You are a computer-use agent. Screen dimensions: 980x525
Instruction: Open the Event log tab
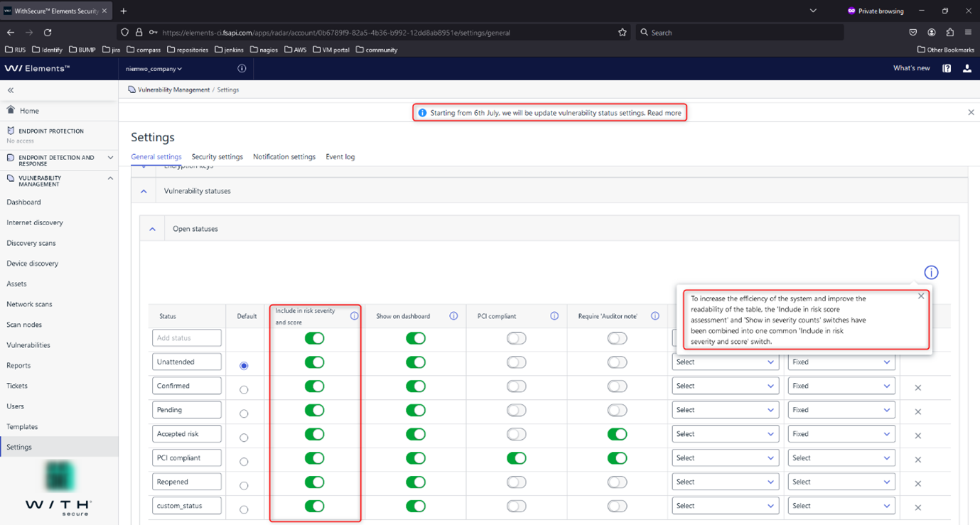pos(340,157)
